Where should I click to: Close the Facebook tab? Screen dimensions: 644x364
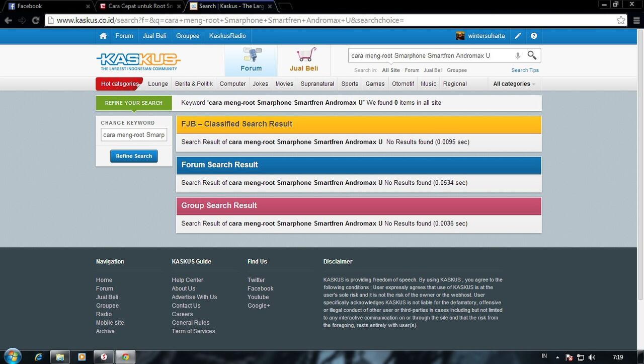click(x=88, y=6)
